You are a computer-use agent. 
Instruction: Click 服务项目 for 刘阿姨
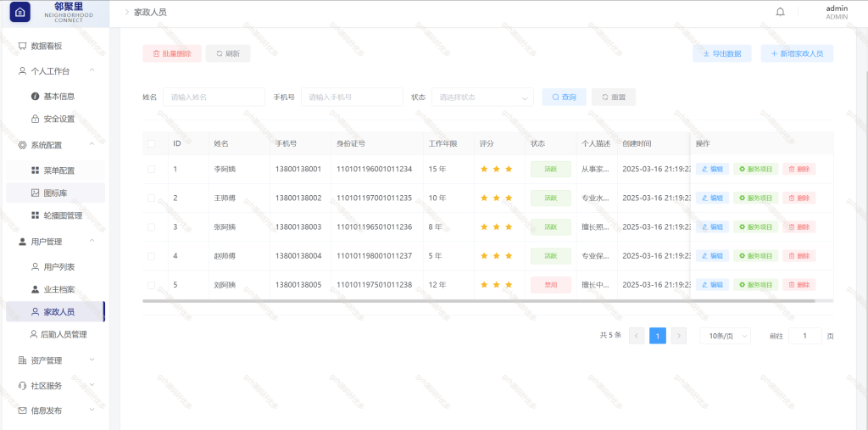(x=755, y=285)
